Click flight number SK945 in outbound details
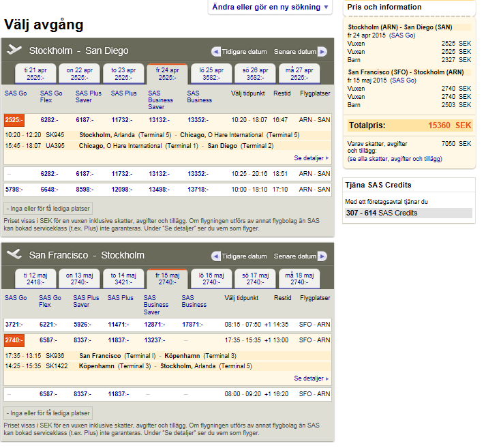Image resolution: width=486 pixels, height=448 pixels. tap(55, 135)
